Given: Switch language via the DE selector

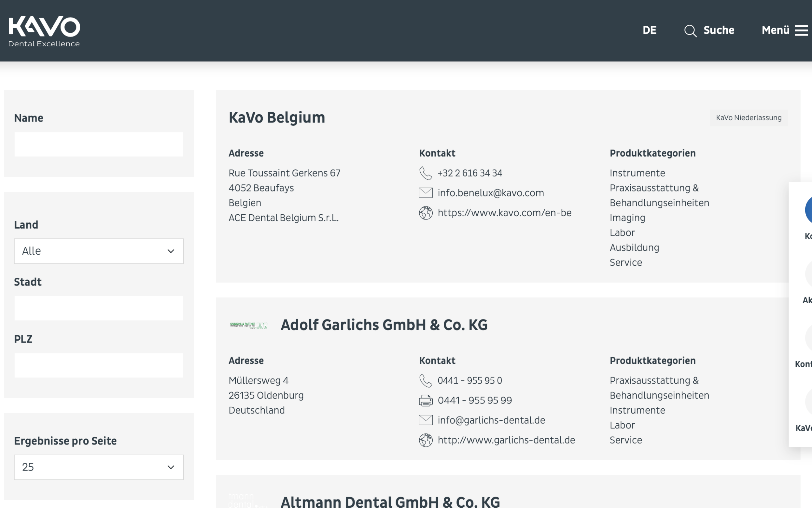Looking at the screenshot, I should [x=650, y=30].
